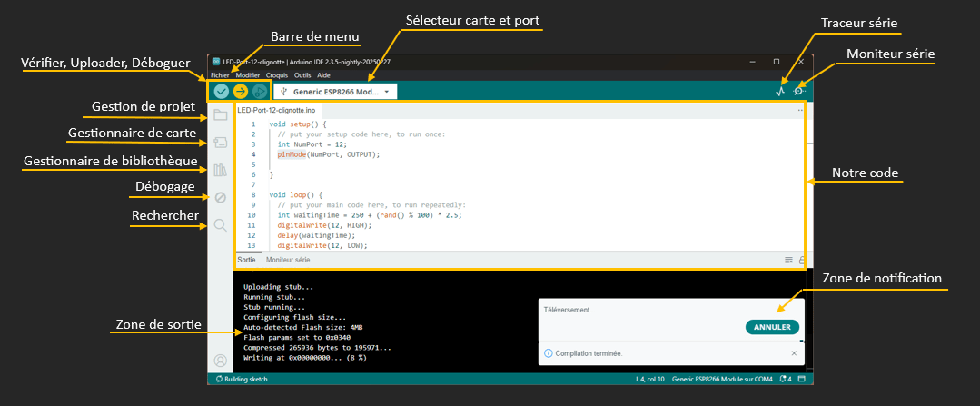Image resolution: width=980 pixels, height=406 pixels.
Task: Click the 'Uploading stub...' output line
Action: [x=279, y=287]
